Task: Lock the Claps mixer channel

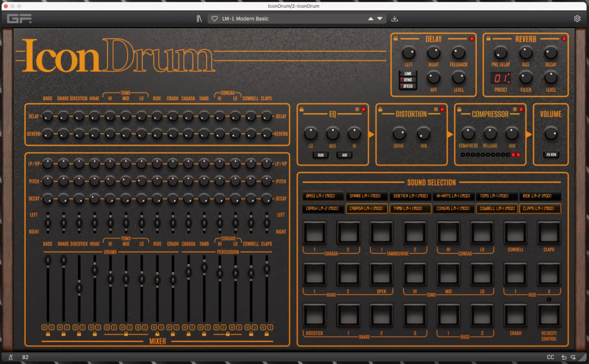Action: pos(267,334)
